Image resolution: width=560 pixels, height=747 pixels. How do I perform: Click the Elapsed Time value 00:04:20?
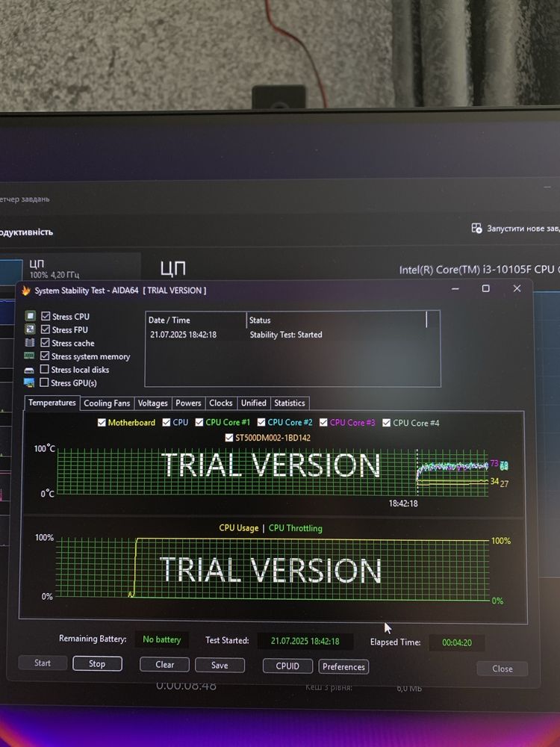click(457, 642)
